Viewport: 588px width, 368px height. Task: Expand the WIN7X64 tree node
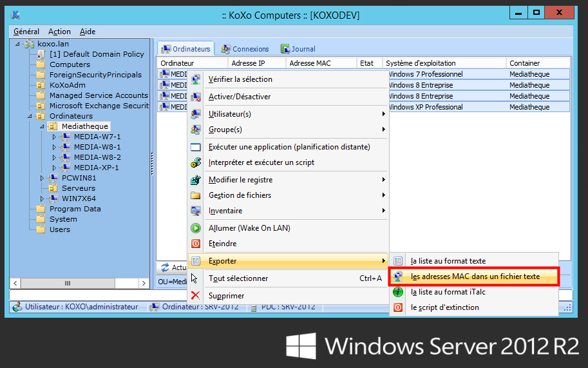(42, 199)
